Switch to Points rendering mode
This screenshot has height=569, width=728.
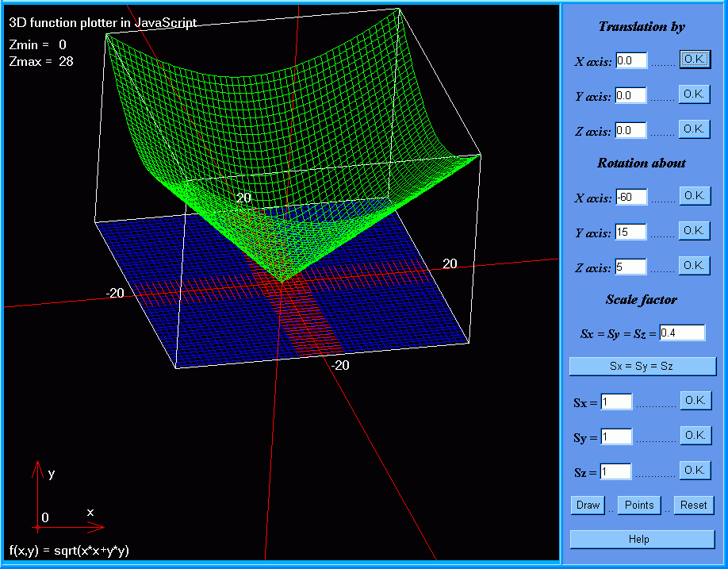coord(639,506)
